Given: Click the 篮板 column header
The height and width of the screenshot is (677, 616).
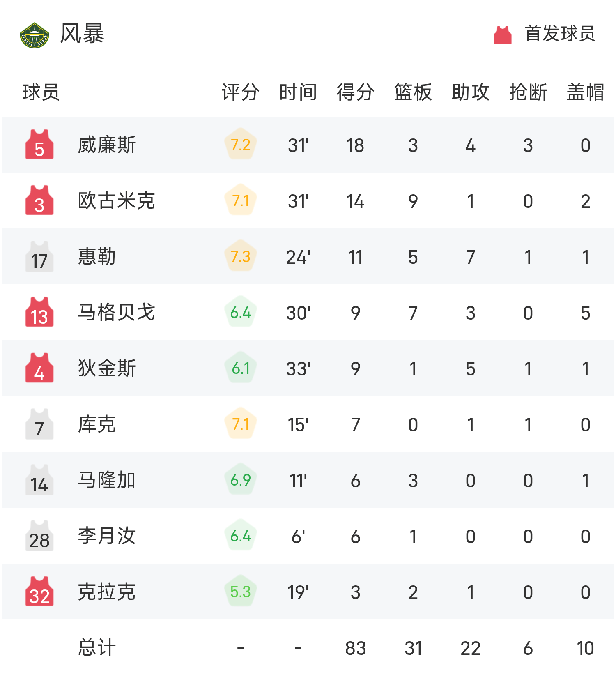Looking at the screenshot, I should coord(413,92).
